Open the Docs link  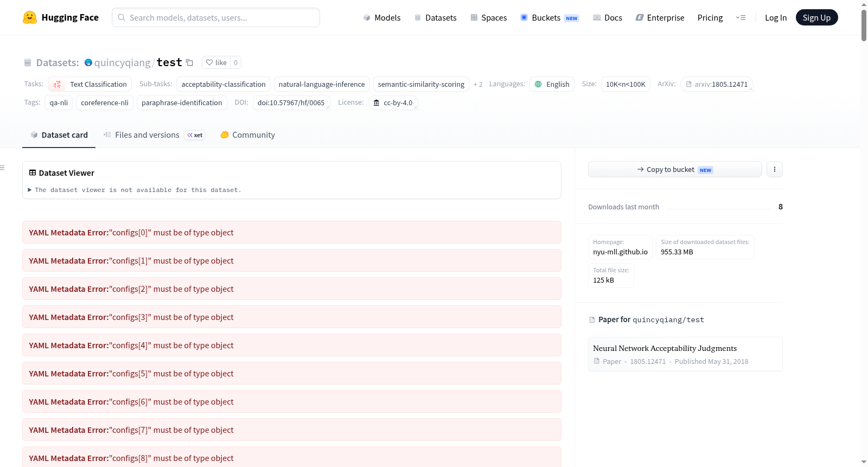608,17
